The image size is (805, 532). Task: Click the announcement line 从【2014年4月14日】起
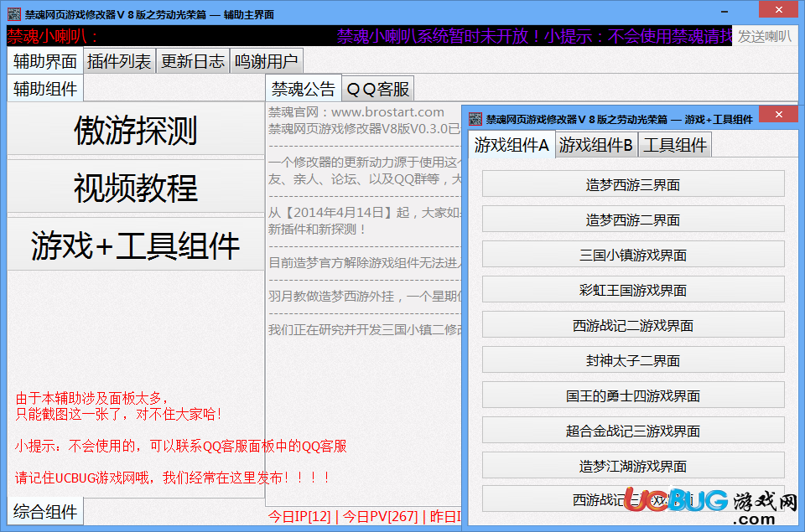365,213
